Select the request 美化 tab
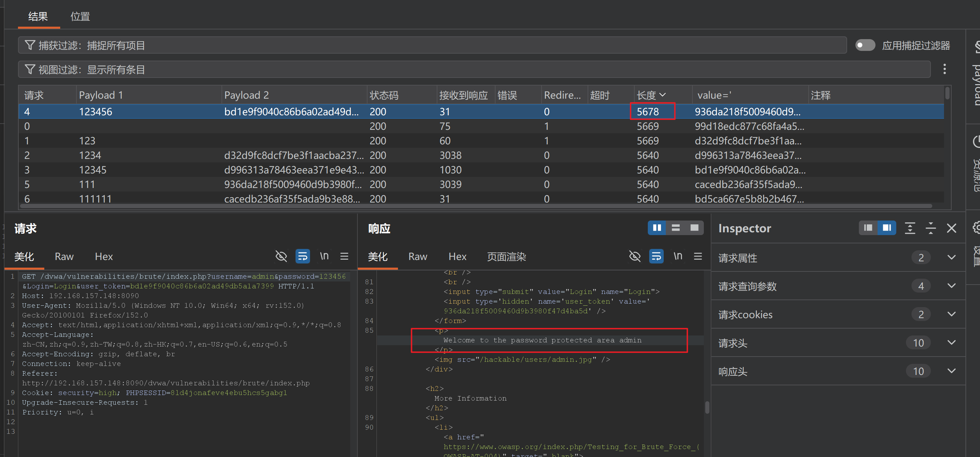The image size is (980, 457). coord(24,257)
